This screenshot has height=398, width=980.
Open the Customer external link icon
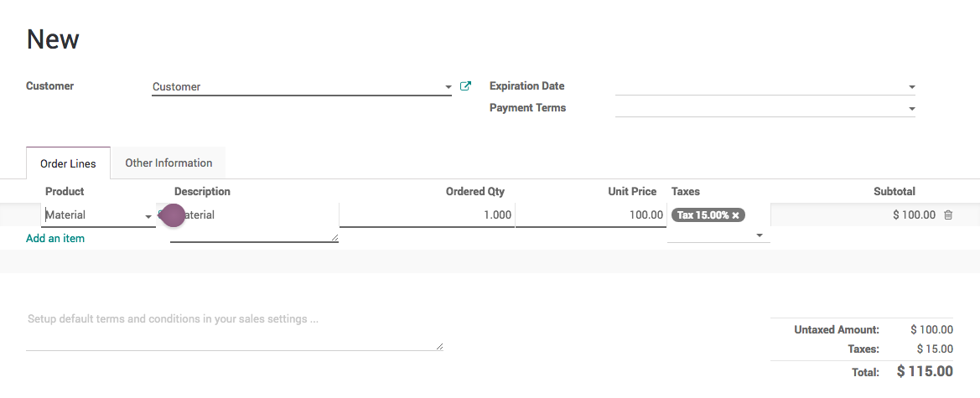click(466, 86)
